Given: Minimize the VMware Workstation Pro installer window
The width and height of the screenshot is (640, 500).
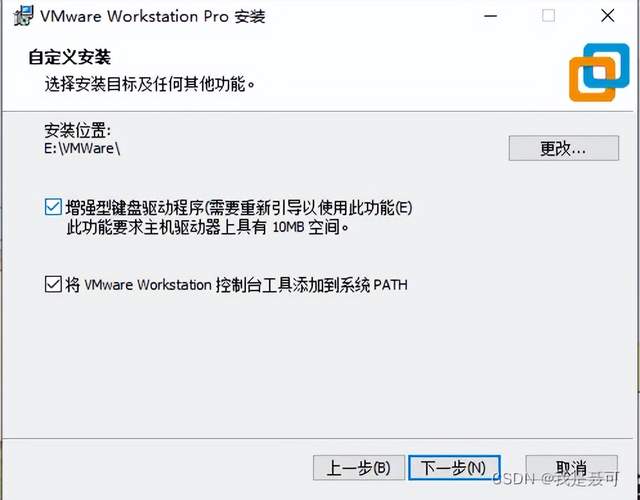Looking at the screenshot, I should point(491,16).
